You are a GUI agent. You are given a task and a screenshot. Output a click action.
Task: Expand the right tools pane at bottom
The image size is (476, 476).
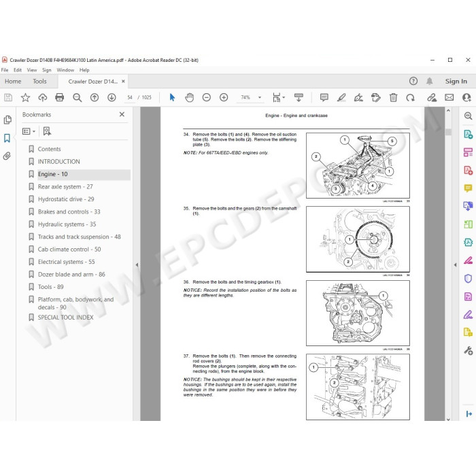[x=469, y=413]
